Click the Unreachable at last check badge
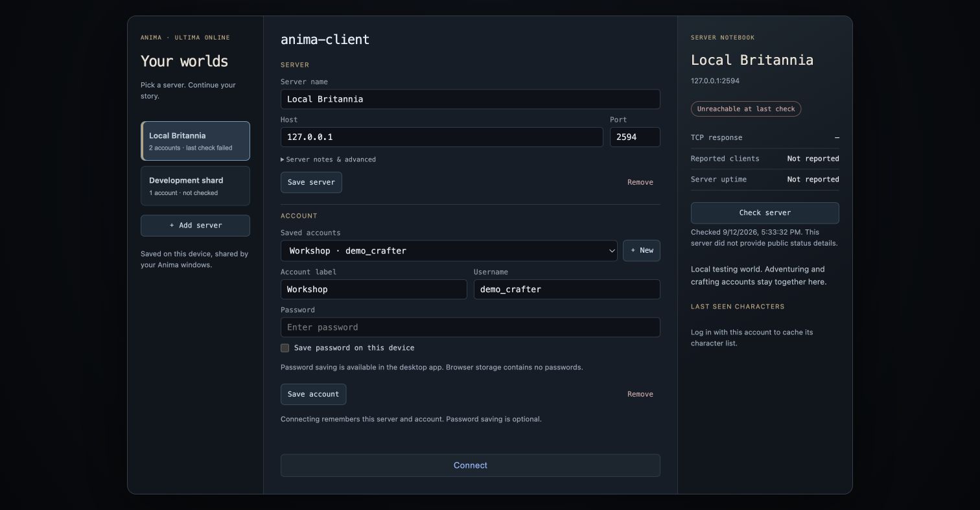The image size is (980, 510). coord(746,109)
